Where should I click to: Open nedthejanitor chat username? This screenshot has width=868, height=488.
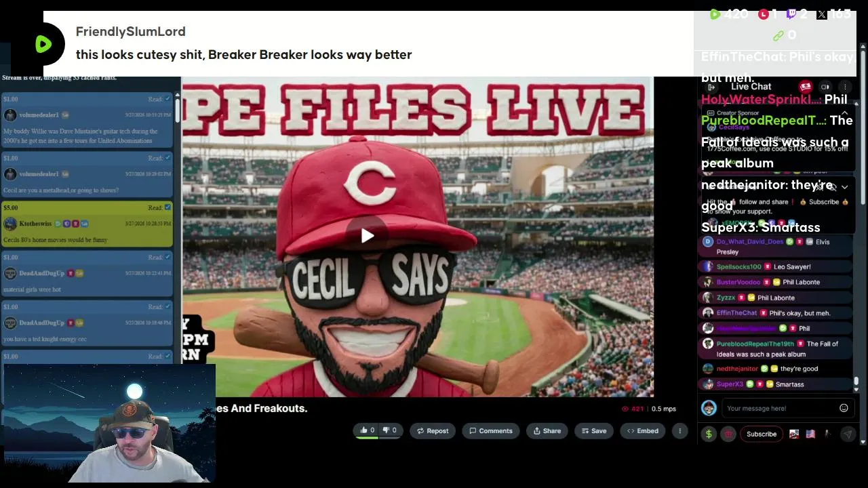[x=737, y=369]
